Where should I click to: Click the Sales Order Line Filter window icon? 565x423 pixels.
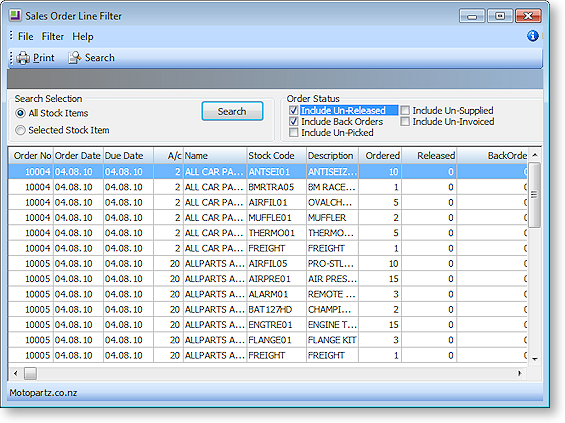[x=15, y=15]
